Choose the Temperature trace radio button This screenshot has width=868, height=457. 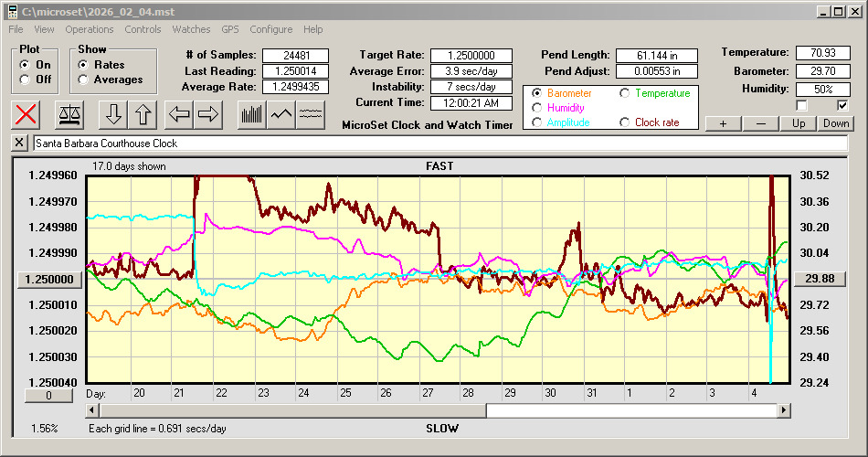[x=625, y=93]
